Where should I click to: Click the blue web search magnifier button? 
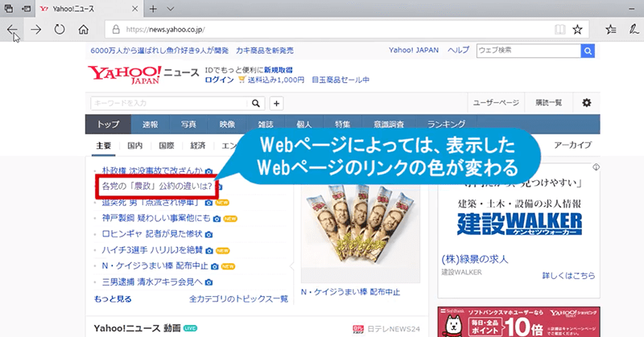588,51
